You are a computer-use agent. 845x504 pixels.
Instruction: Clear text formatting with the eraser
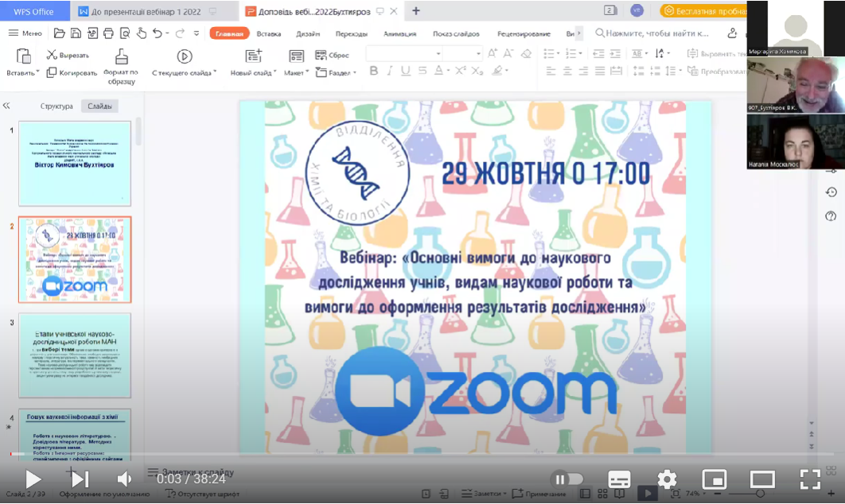(527, 53)
